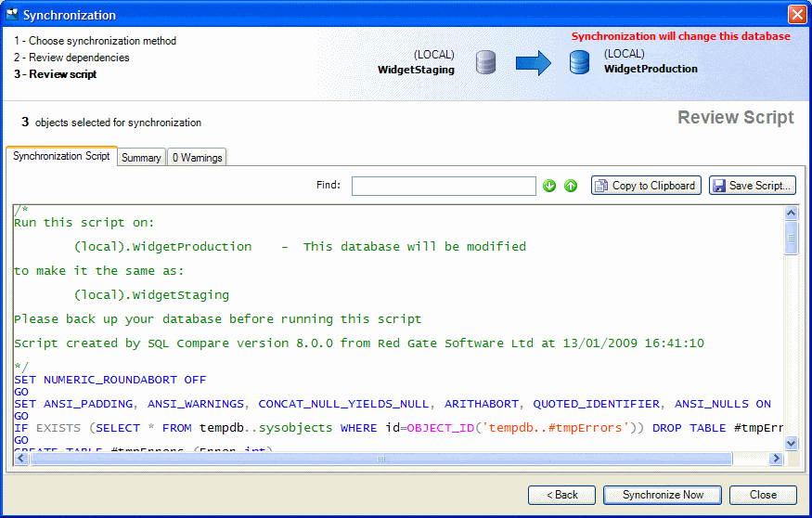
Task: Click the 'SET ANSI_PADDING, ANSI_WARNINGS' line
Action: [x=393, y=404]
